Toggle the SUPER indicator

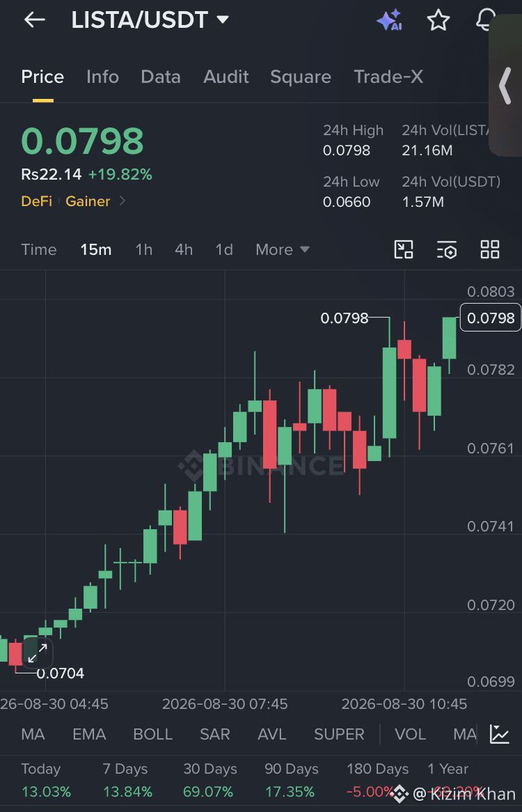tap(340, 734)
